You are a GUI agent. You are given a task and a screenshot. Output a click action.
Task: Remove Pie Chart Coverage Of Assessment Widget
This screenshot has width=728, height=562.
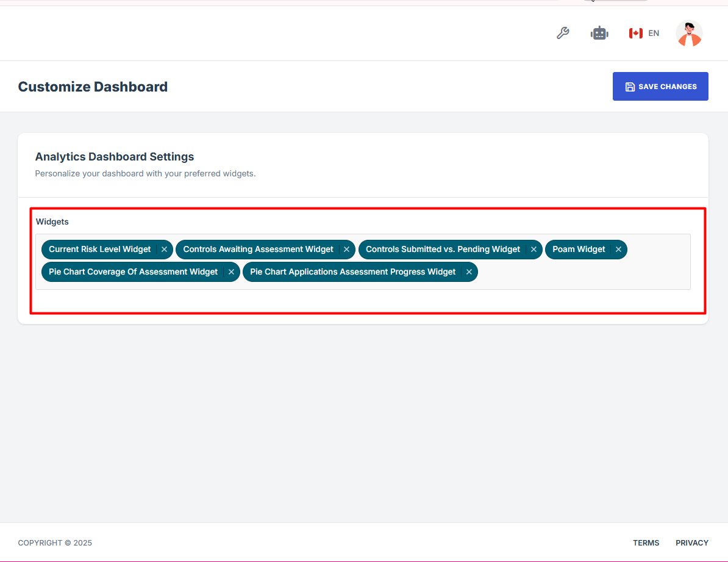231,272
